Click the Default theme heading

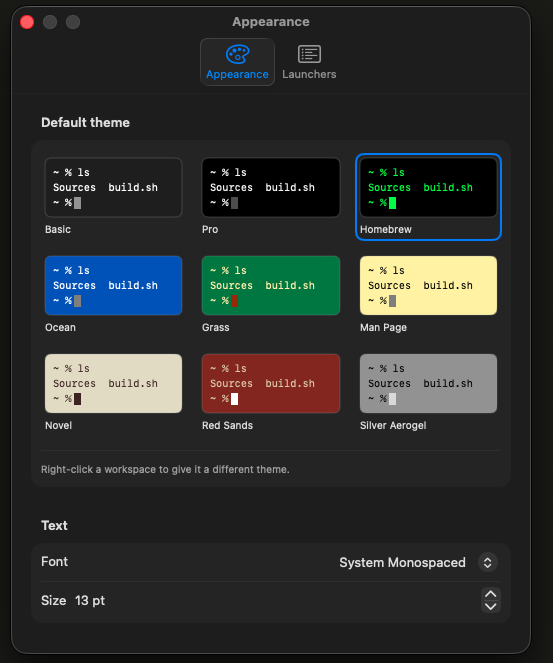coord(85,123)
